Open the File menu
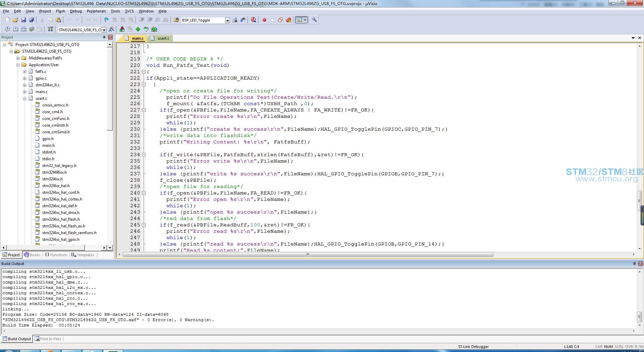This screenshot has height=352, width=644. 6,11
